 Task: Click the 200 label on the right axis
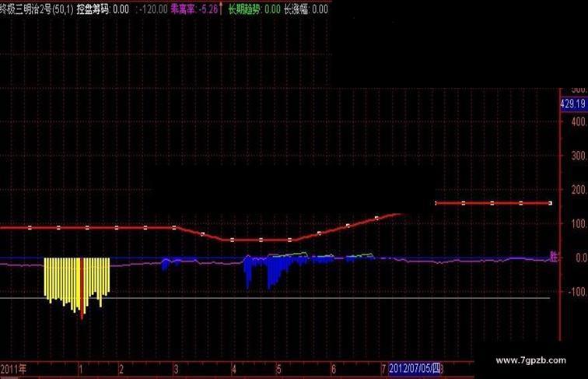click(579, 190)
